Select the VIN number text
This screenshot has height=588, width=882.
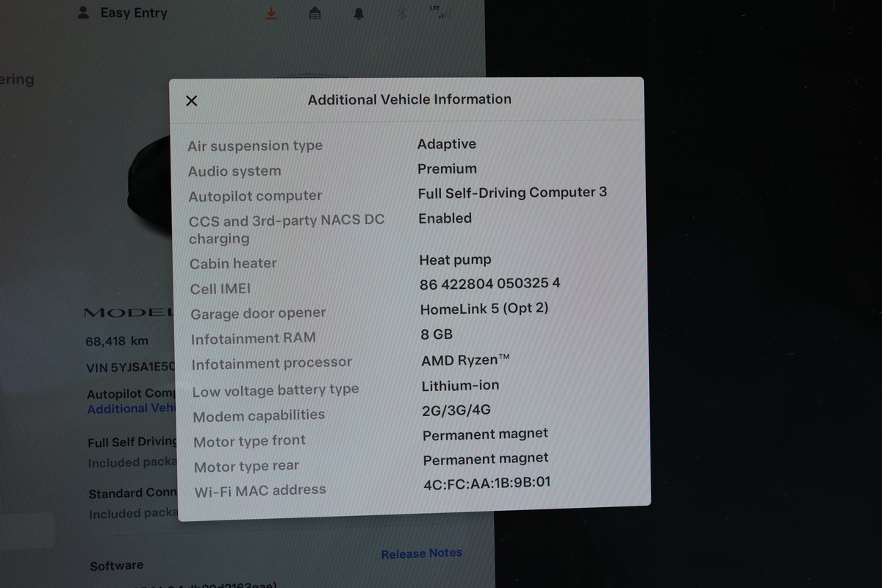[x=130, y=367]
